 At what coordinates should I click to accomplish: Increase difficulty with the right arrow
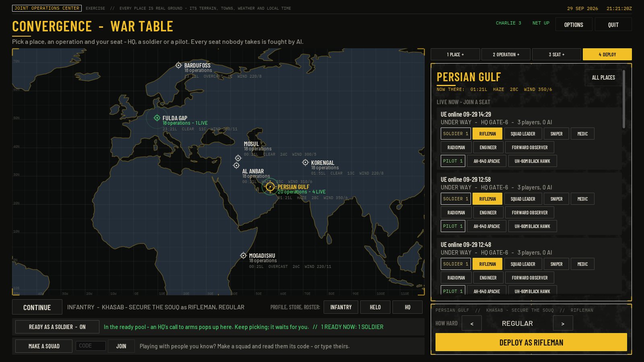click(x=563, y=323)
